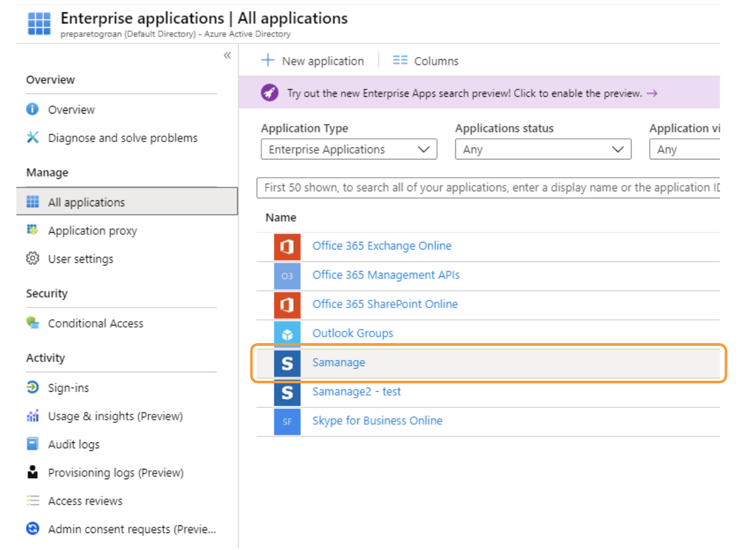Open Outlook Groups application link
The image size is (756, 550).
353,333
